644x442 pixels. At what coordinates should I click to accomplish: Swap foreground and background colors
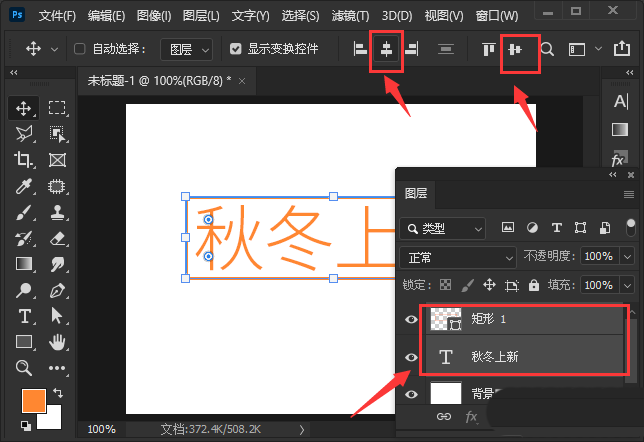[x=58, y=393]
